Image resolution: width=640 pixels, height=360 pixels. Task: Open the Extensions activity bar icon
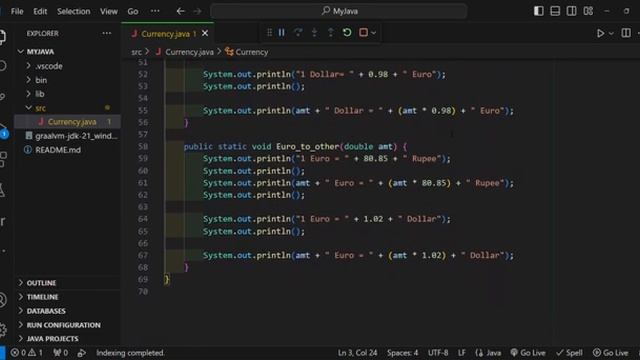pyautogui.click(x=3, y=159)
